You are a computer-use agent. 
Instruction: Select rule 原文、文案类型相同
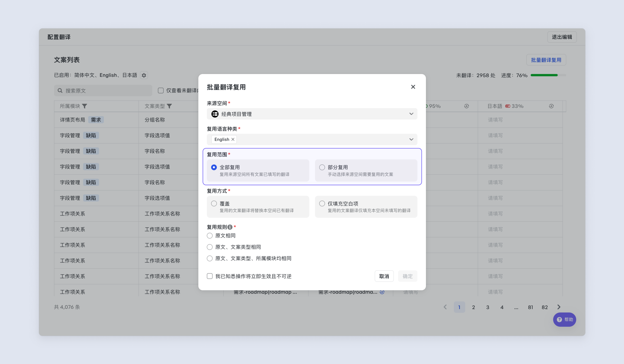[x=210, y=247]
